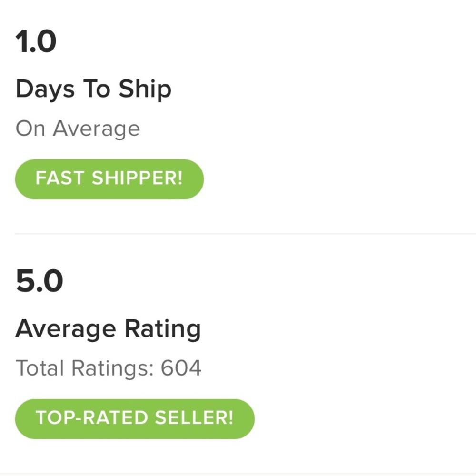Click the 1.0 days value
The width and height of the screenshot is (476, 476).
point(36,41)
